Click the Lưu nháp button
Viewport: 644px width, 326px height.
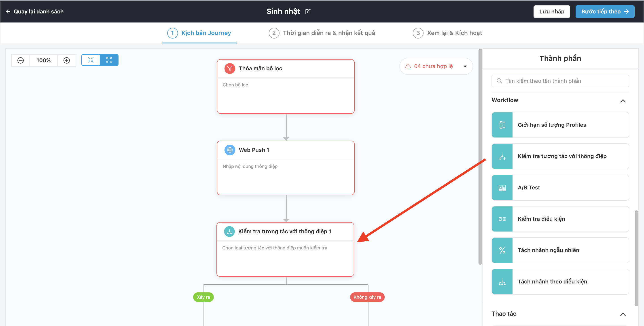(551, 11)
